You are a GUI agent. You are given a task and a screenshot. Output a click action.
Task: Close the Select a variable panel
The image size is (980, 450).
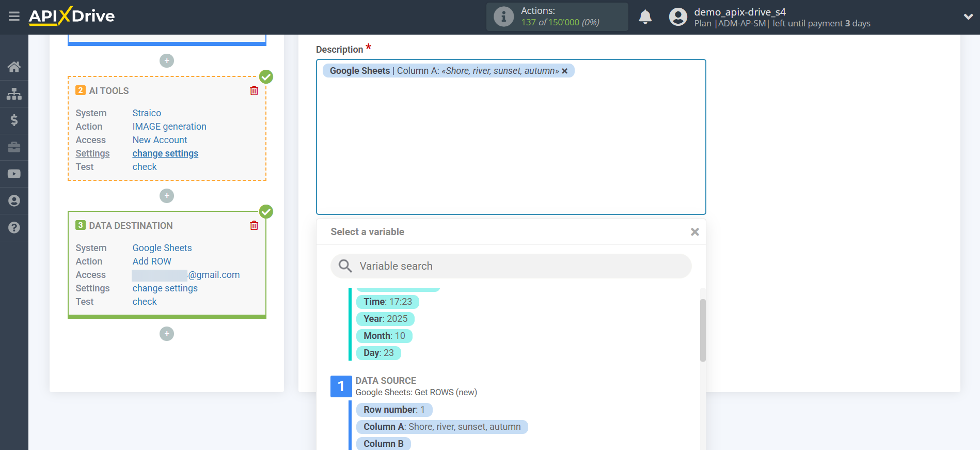[x=695, y=232]
